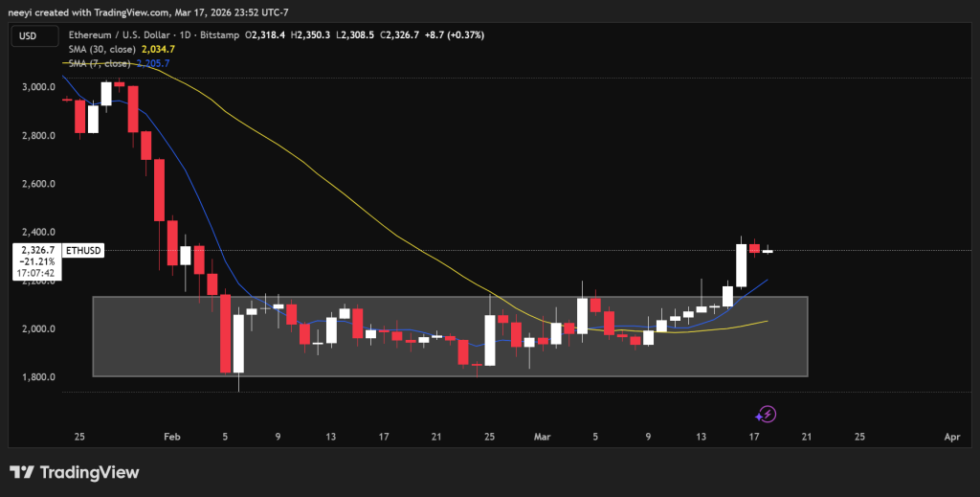Screen dimensions: 980x497
Task: Select the SMA (7, close) indicator label
Action: (99, 63)
